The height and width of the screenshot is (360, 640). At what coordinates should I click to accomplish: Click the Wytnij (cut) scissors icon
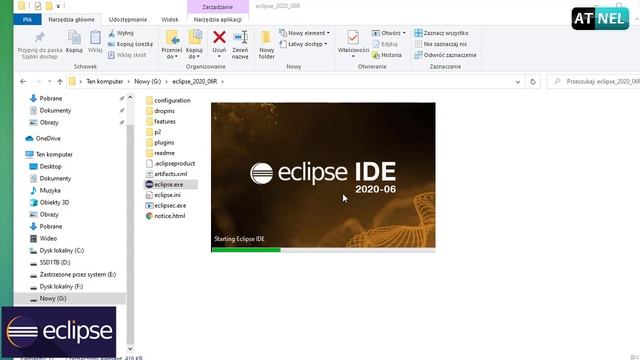[111, 33]
